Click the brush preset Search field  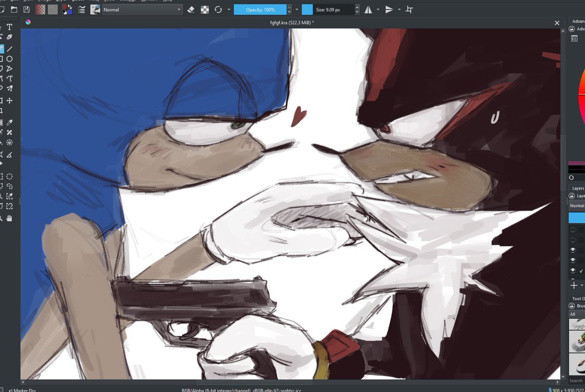[577, 381]
